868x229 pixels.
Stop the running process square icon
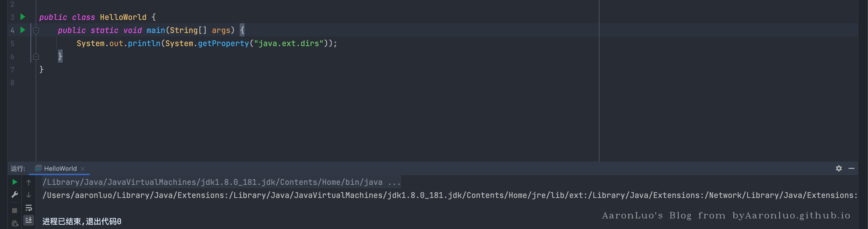[15, 211]
